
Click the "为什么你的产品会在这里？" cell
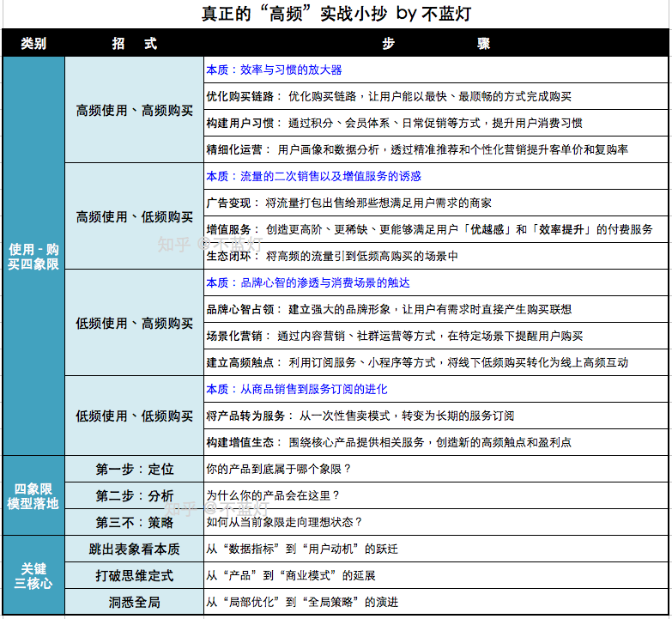(273, 495)
